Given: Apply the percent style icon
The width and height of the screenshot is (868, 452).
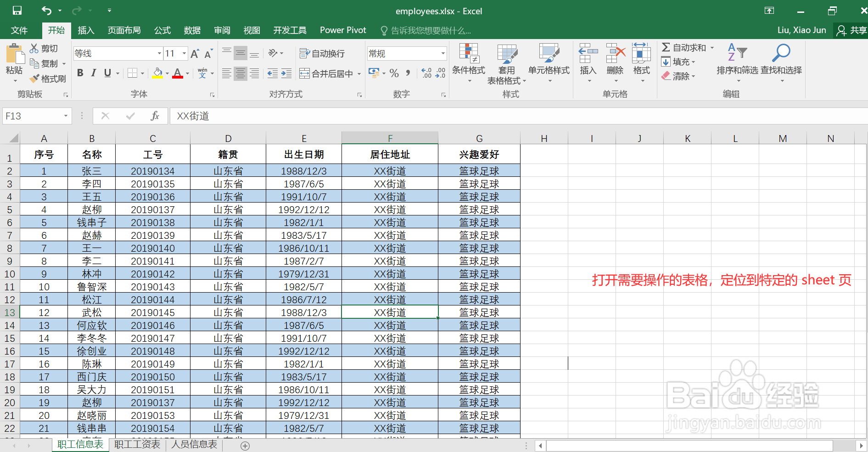Looking at the screenshot, I should pyautogui.click(x=393, y=73).
